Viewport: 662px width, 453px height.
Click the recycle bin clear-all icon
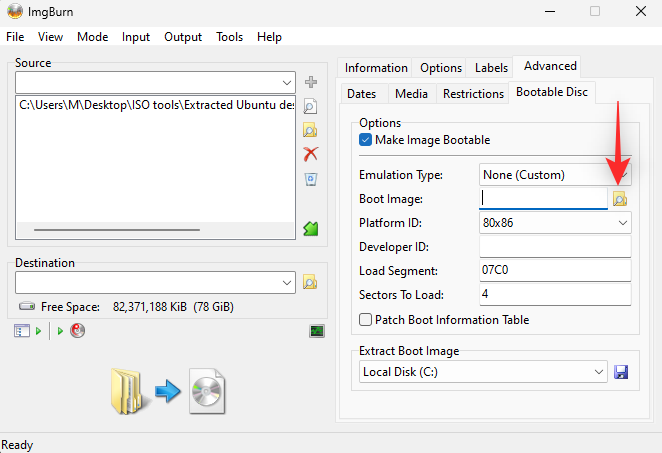click(311, 179)
